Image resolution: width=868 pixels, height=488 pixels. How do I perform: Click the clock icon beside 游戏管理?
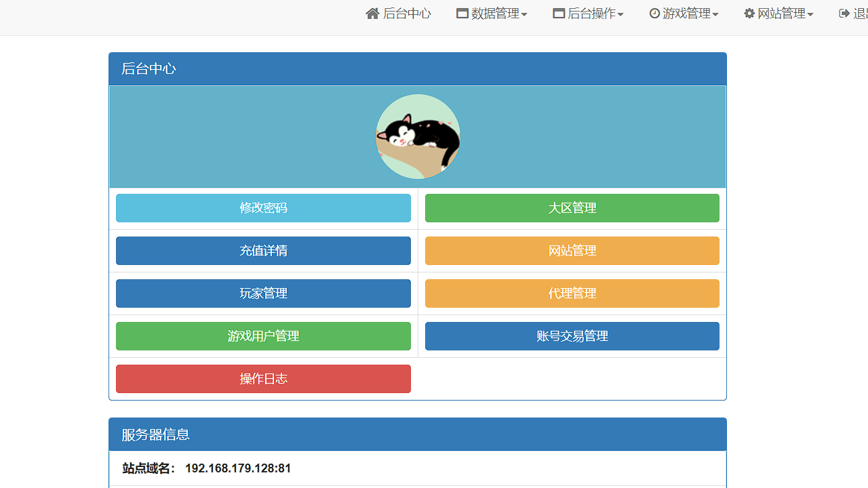pos(654,13)
